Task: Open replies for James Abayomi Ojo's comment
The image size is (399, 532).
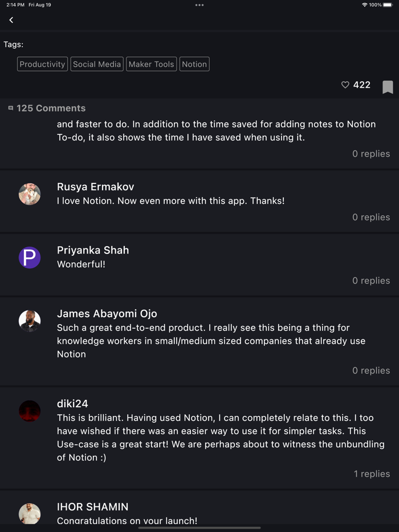Action: [371, 370]
